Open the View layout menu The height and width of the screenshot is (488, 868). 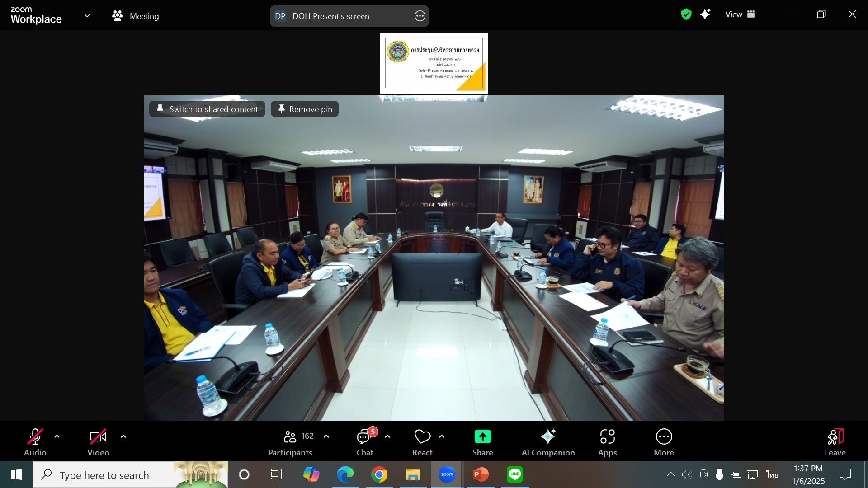coord(740,14)
